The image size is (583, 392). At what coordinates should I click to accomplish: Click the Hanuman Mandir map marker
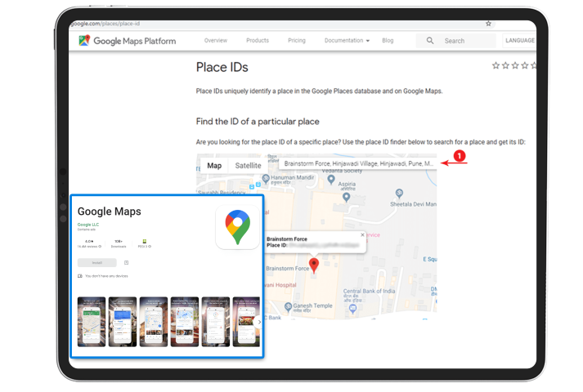pos(266,179)
